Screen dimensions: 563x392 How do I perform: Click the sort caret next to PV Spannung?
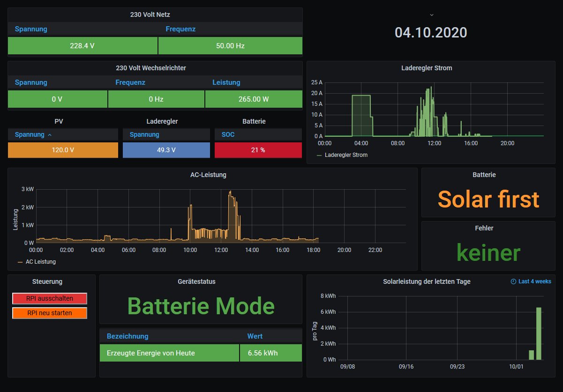[50, 135]
